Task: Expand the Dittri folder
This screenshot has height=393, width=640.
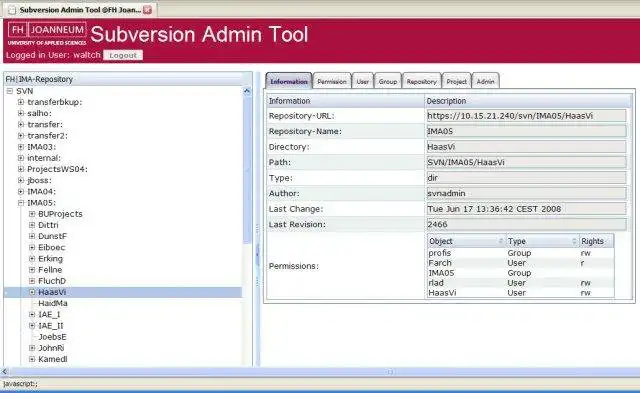Action: point(32,225)
